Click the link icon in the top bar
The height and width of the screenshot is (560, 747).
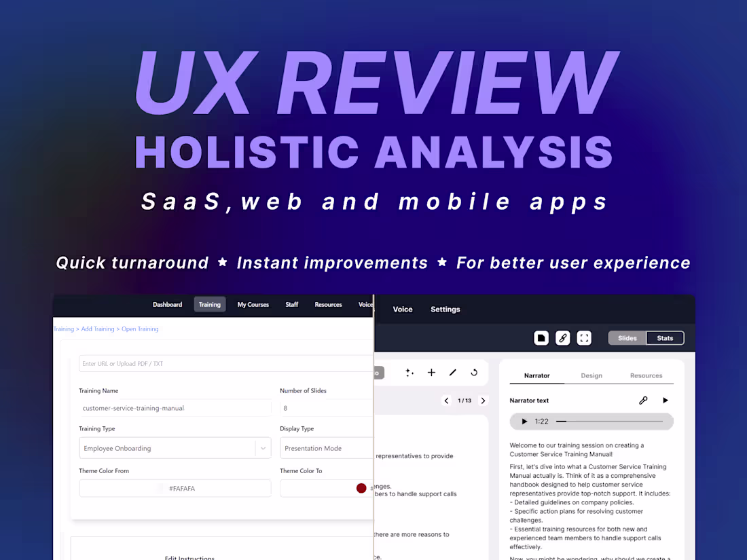[x=563, y=338]
